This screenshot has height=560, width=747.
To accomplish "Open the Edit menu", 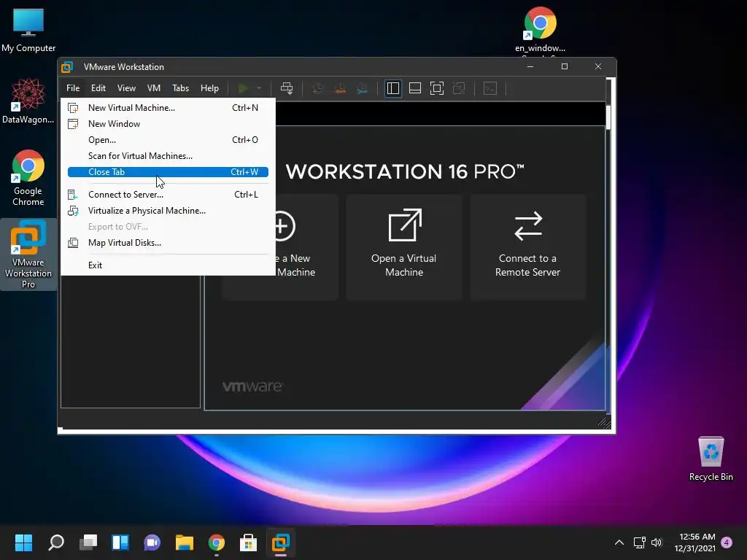I will point(98,88).
